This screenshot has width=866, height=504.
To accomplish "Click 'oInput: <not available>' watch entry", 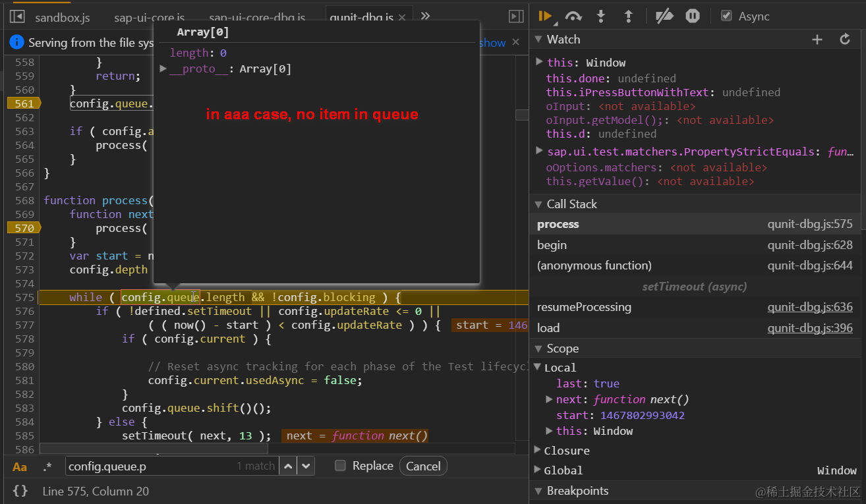I will pos(621,106).
